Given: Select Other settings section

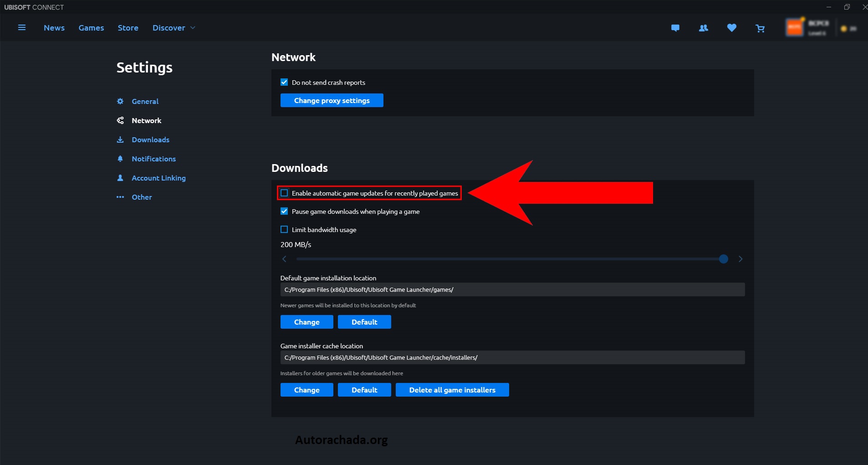Looking at the screenshot, I should click(x=142, y=197).
